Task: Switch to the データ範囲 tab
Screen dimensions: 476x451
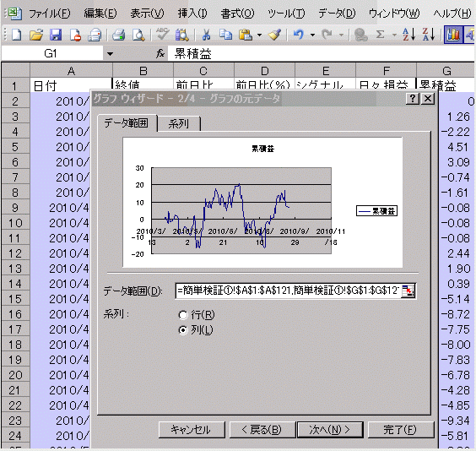Action: [x=127, y=123]
